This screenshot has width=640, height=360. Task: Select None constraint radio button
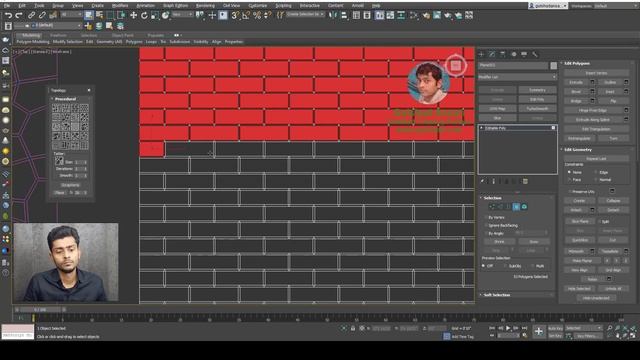coord(569,172)
